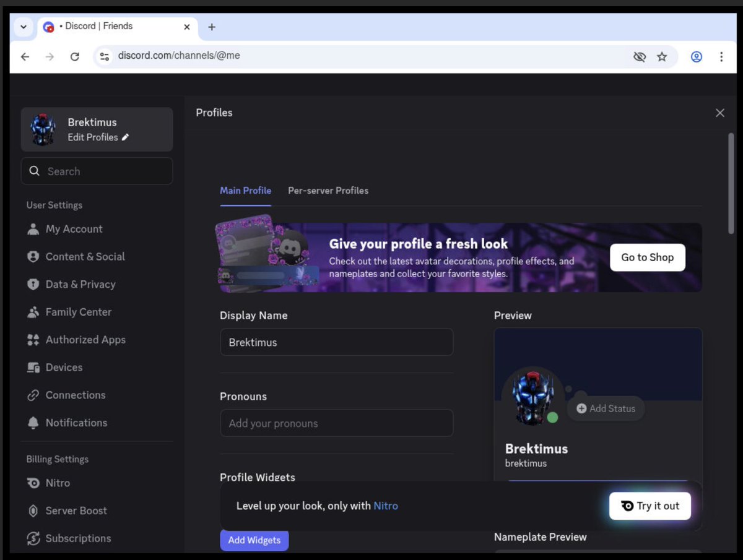743x560 pixels.
Task: Click the Go to Shop button
Action: 648,257
